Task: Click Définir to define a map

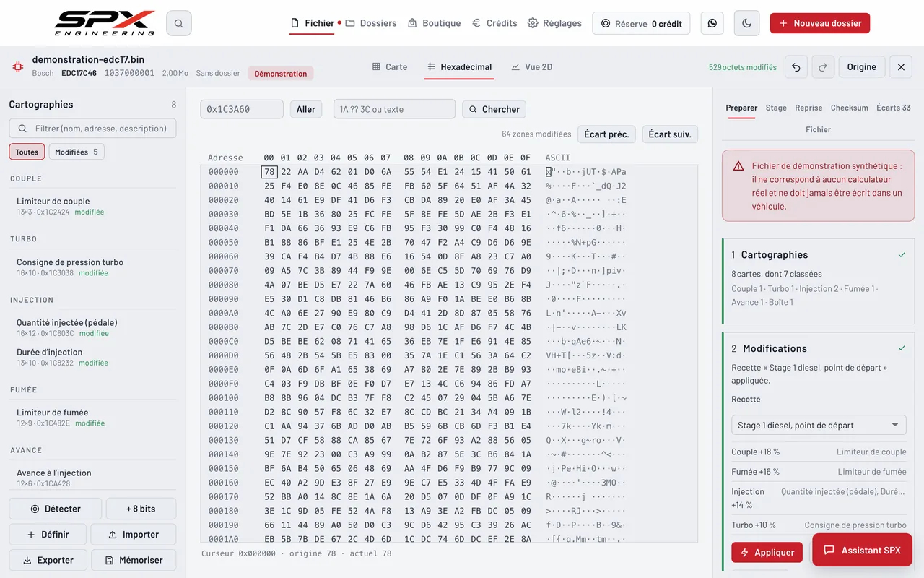Action: tap(48, 535)
